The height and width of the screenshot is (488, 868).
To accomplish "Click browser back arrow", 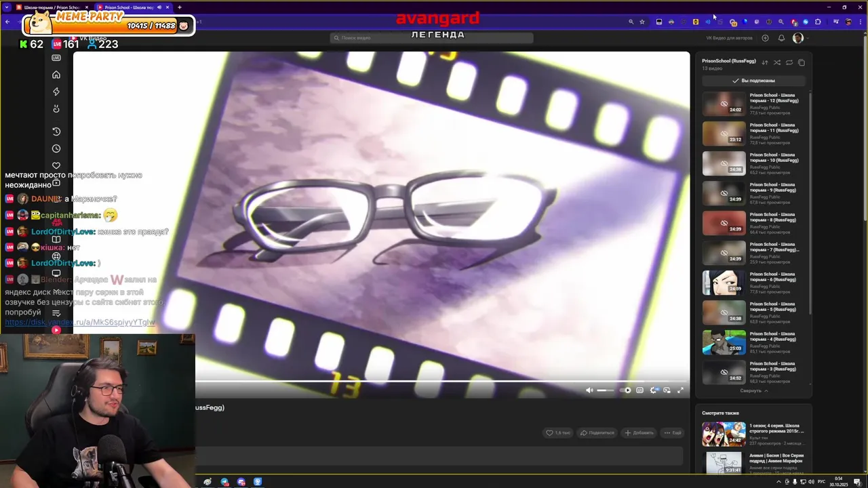I will 7,22.
